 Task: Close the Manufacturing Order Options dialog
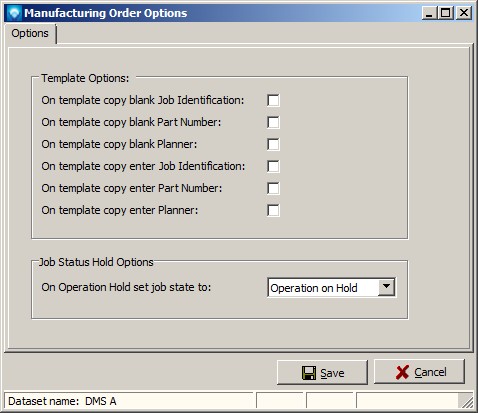pos(464,13)
